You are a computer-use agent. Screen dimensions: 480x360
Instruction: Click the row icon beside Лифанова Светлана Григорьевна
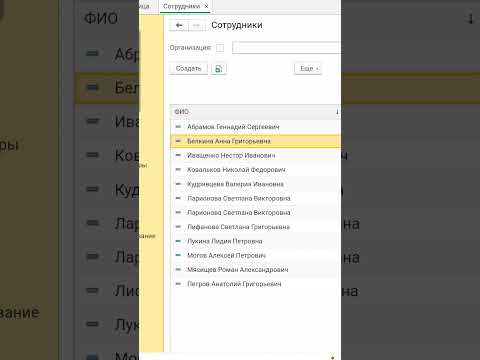pyautogui.click(x=178, y=227)
